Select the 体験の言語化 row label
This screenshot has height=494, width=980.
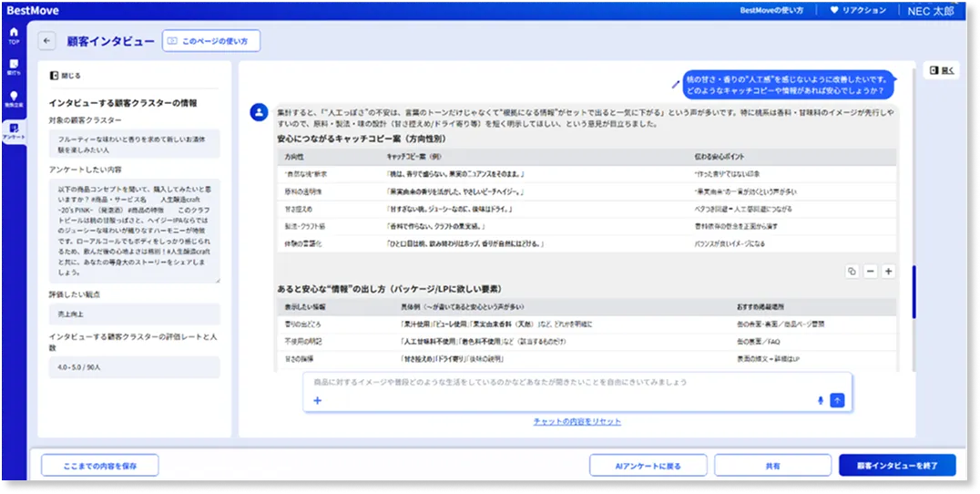302,244
